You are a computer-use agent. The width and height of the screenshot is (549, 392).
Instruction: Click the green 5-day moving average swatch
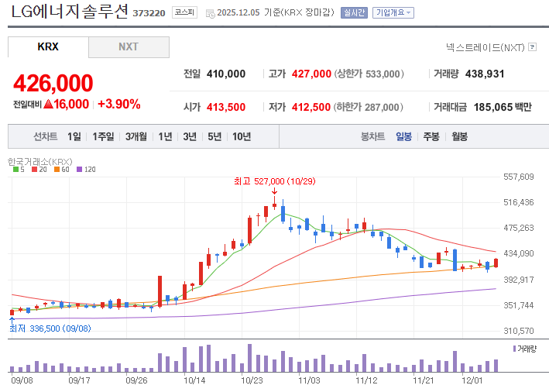click(15, 170)
